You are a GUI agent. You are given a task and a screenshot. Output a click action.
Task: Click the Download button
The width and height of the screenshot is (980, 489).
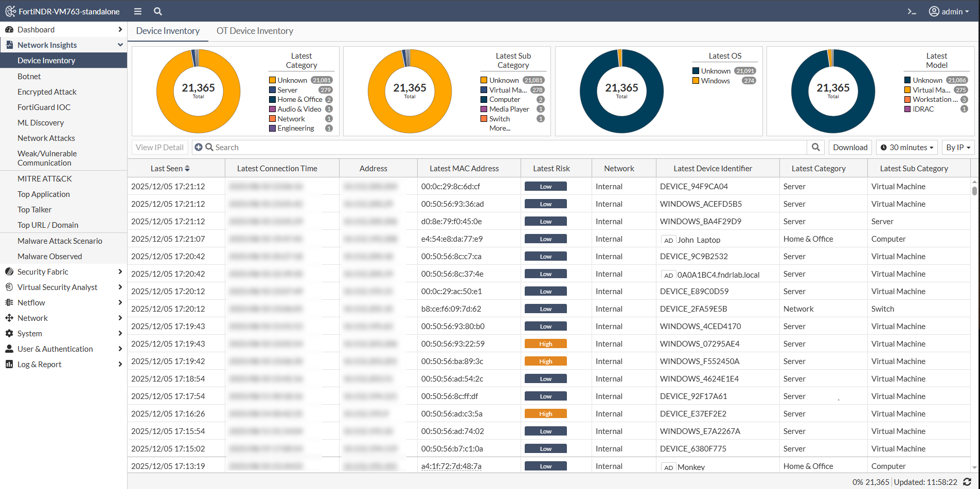pyautogui.click(x=850, y=147)
